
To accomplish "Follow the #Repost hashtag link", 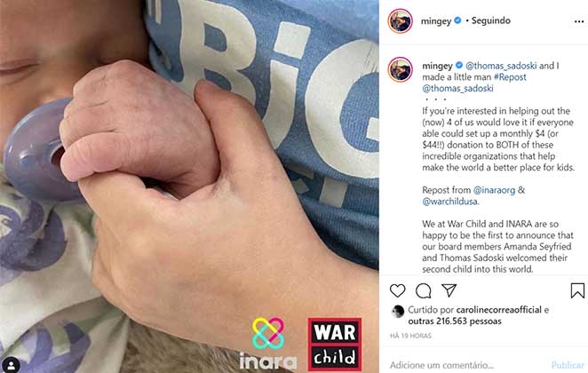I will 510,77.
